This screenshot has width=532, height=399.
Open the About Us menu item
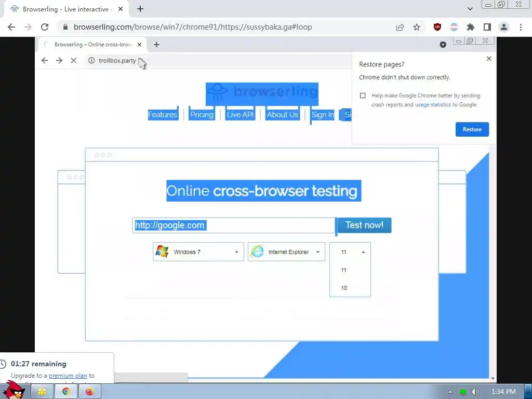click(283, 115)
